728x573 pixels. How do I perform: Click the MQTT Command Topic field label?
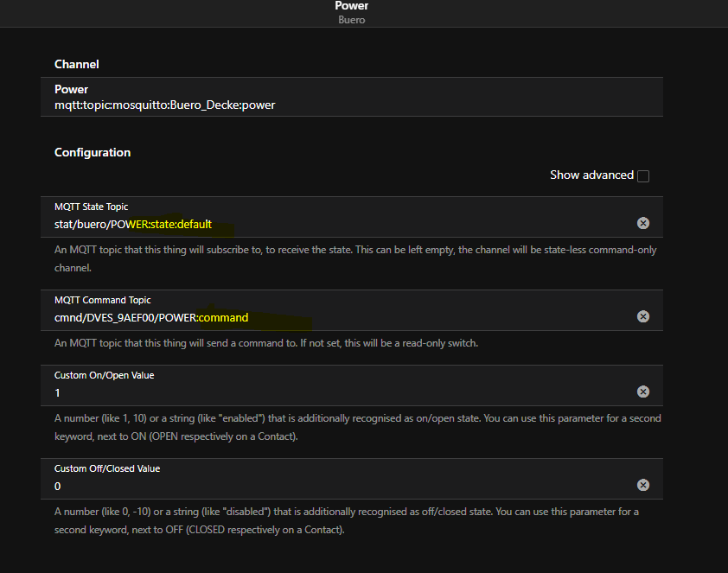tap(103, 300)
